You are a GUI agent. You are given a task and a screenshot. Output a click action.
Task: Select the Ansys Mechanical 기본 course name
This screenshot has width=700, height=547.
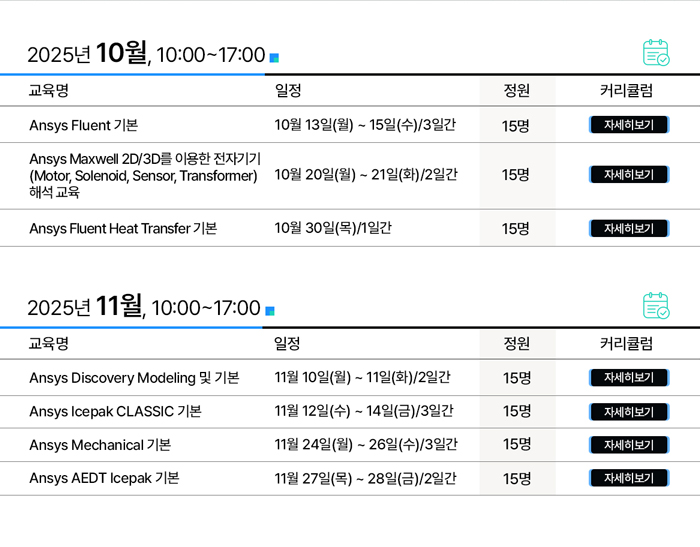(100, 445)
